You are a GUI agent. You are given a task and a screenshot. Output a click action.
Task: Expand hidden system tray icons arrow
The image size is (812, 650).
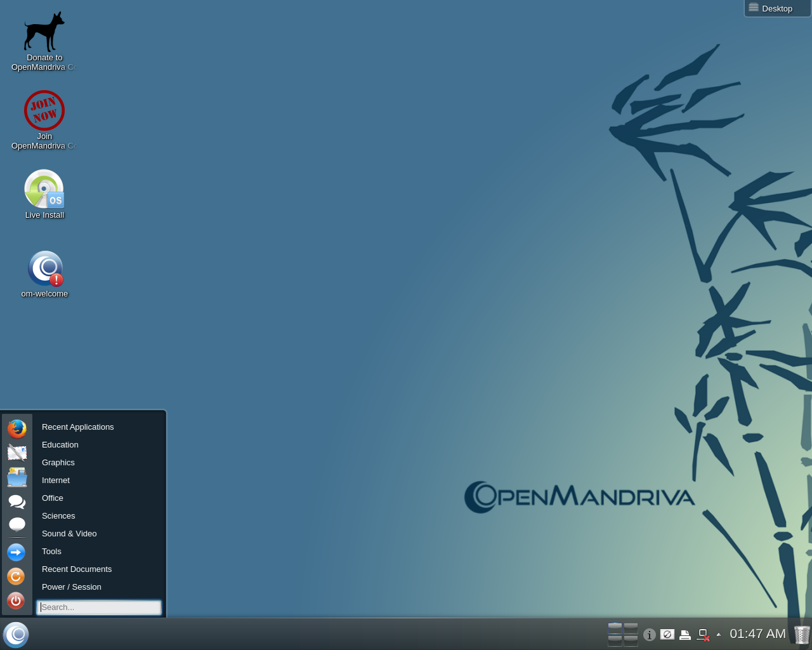pos(718,635)
